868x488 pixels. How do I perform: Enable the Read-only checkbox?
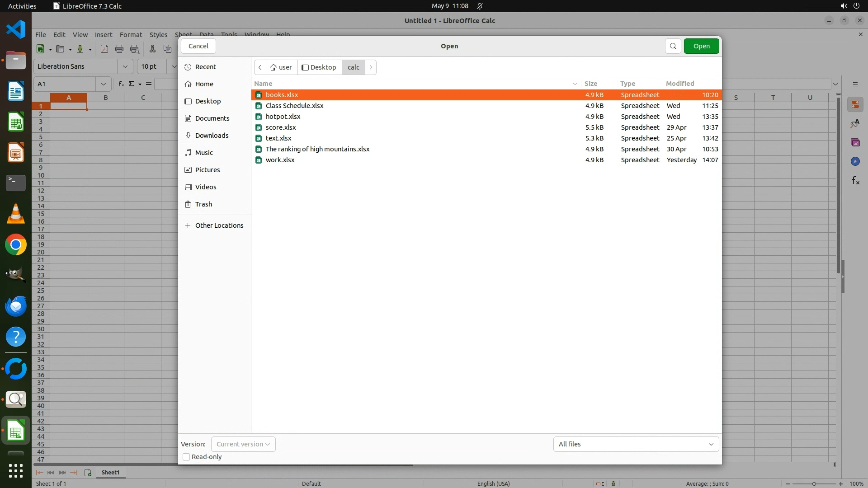(x=186, y=457)
